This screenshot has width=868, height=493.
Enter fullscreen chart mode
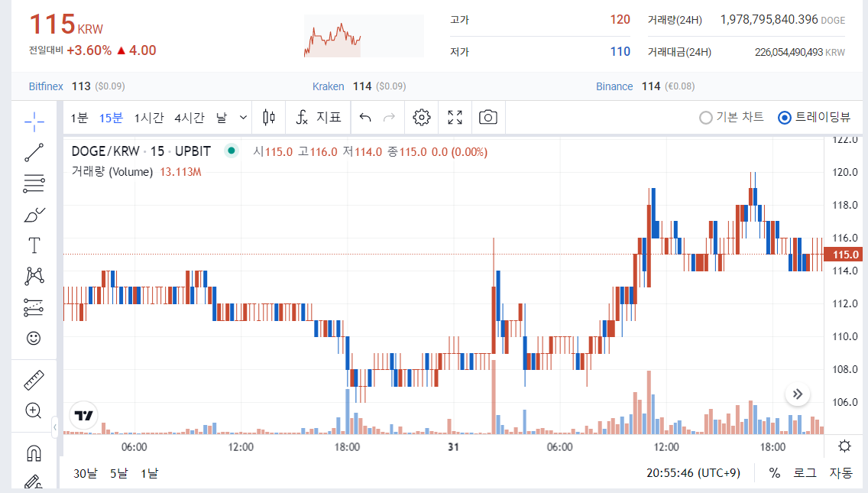coord(455,118)
